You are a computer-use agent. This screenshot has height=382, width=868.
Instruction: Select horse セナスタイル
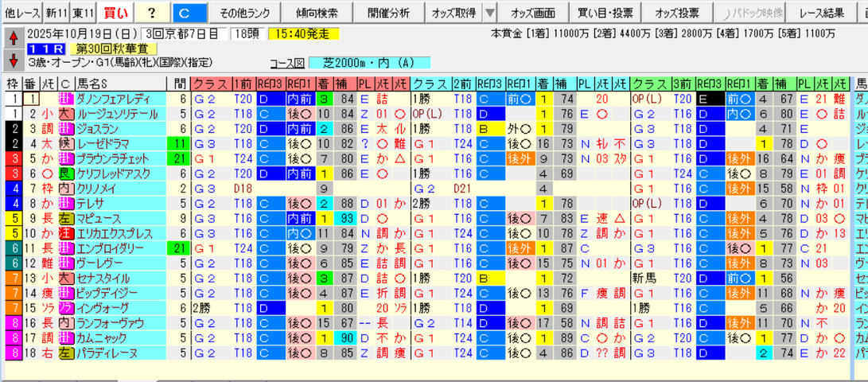click(x=121, y=278)
